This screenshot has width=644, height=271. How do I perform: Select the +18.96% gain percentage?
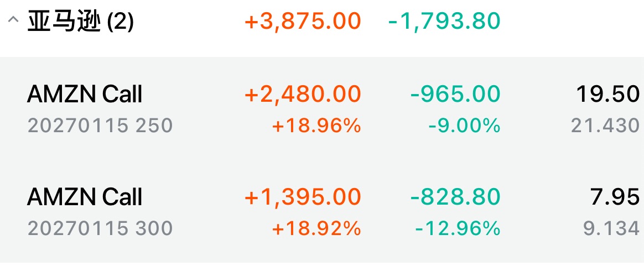[x=316, y=126]
